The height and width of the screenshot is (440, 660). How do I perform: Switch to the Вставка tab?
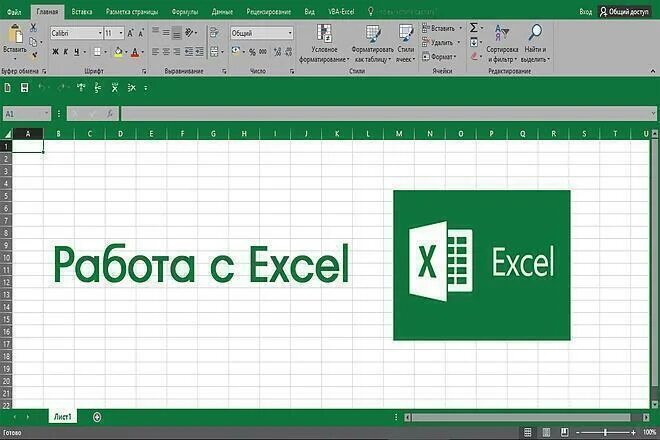coord(82,12)
